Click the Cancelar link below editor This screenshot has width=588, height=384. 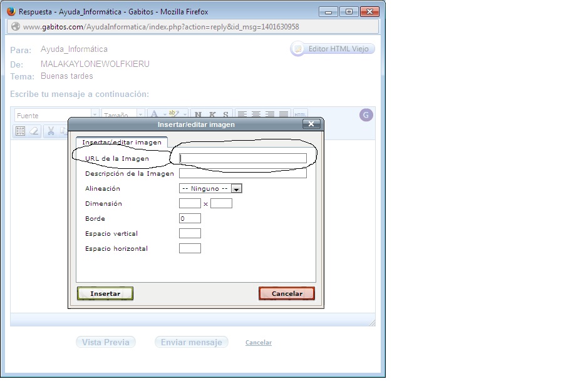259,343
